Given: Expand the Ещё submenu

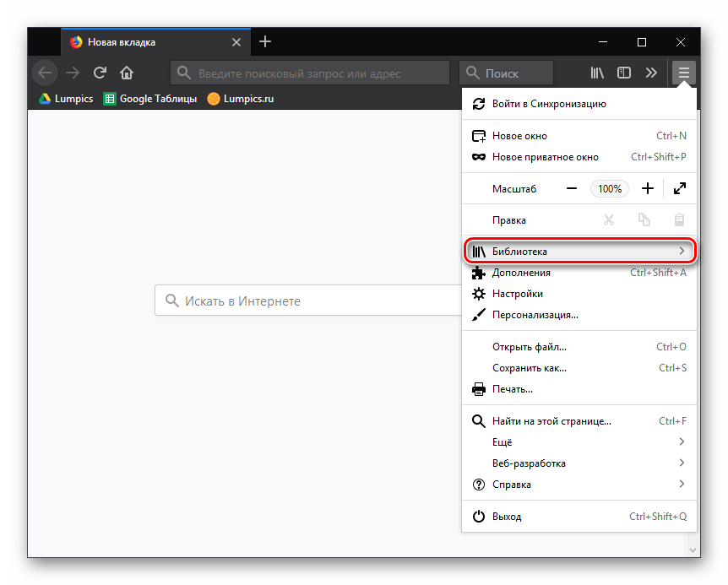Looking at the screenshot, I should tap(579, 442).
